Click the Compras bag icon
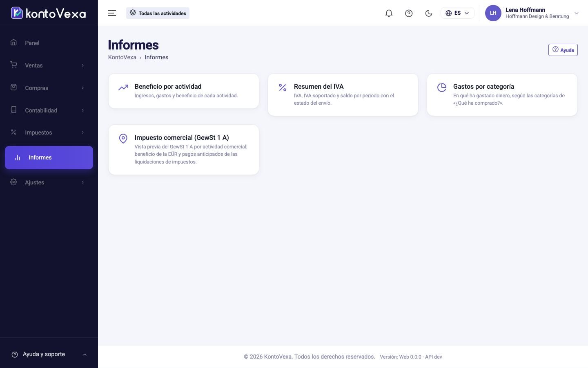588x368 pixels. [x=13, y=87]
